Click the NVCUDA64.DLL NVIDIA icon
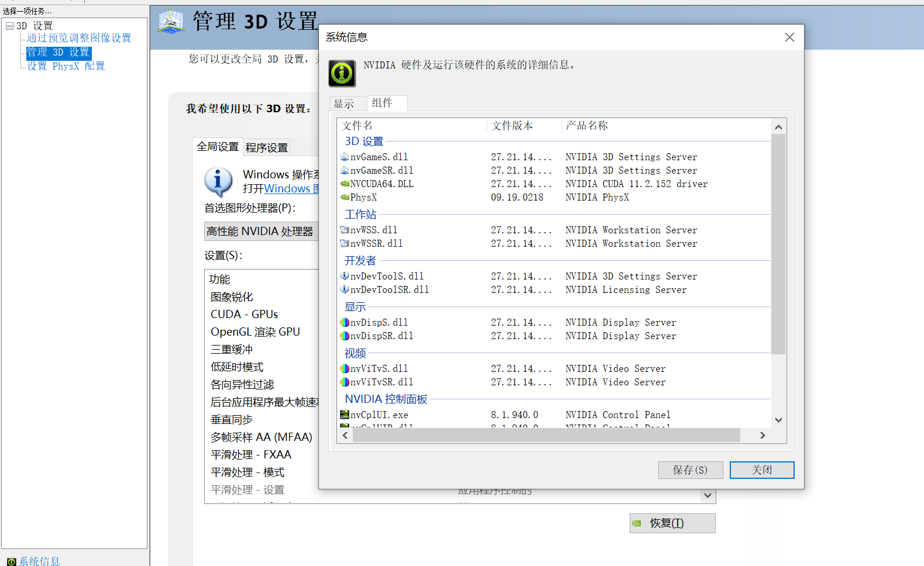Viewport: 924px width, 566px height. click(x=345, y=184)
